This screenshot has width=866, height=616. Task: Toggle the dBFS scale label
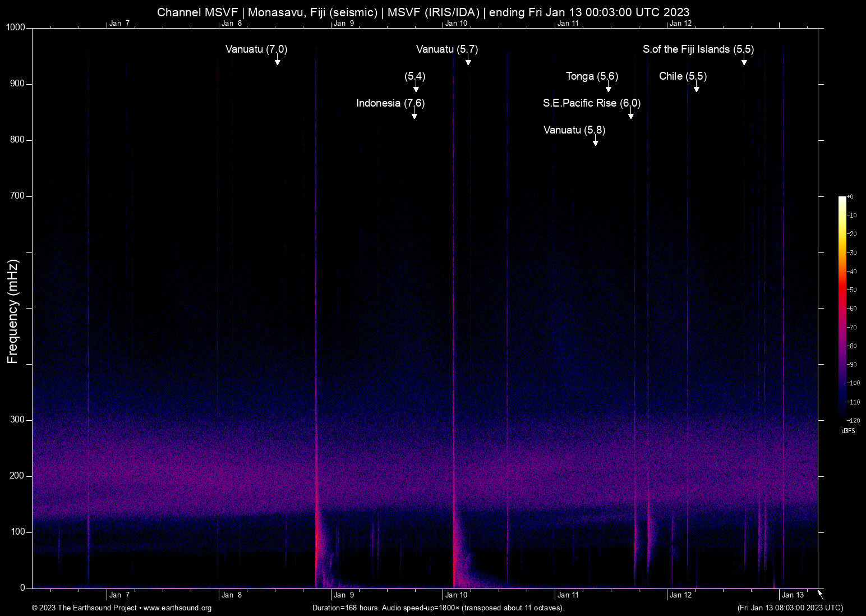[x=849, y=431]
